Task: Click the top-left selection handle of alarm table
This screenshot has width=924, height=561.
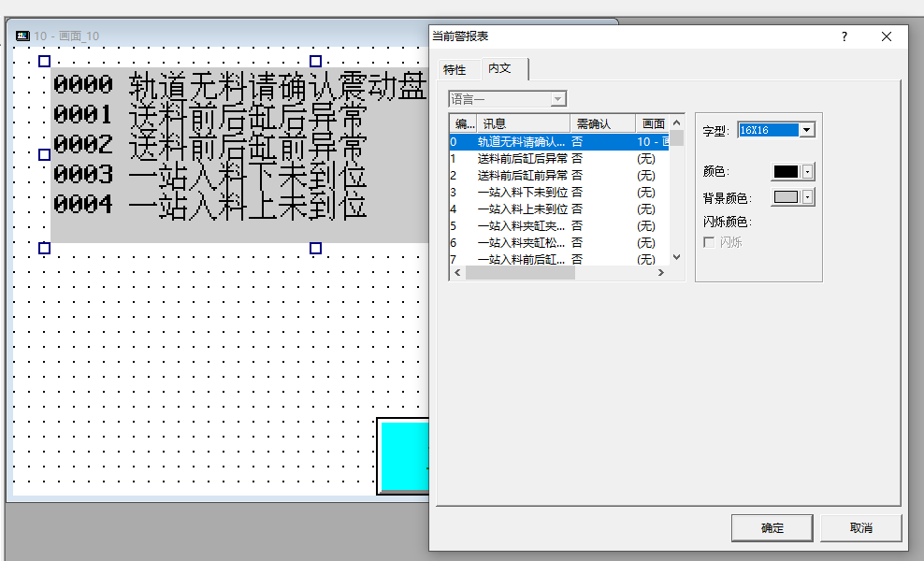Action: click(x=44, y=62)
